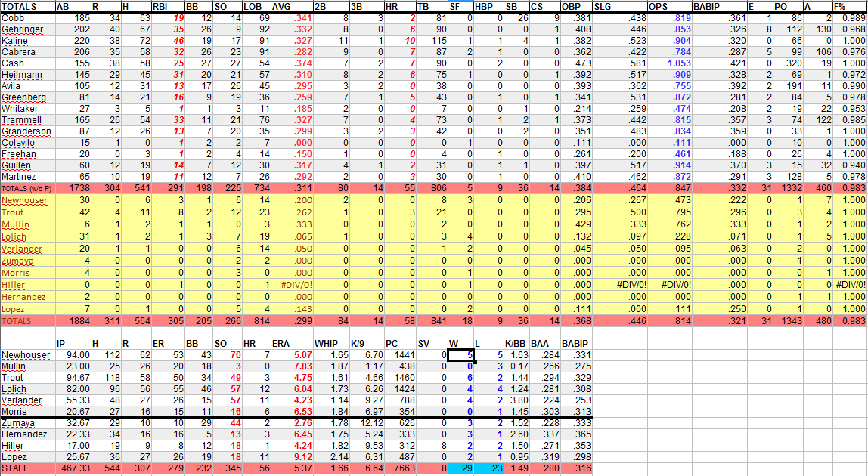
Task: Click the TOTALS (w/o P) label cell
Action: coord(28,189)
